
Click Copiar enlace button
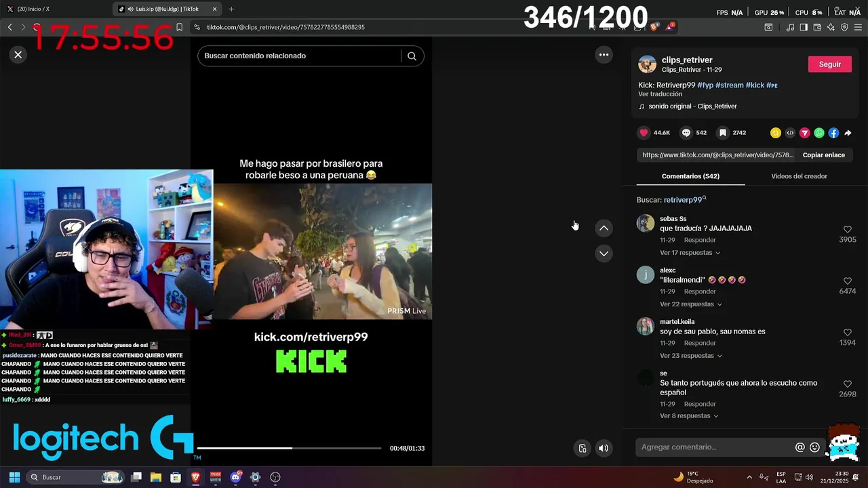point(824,155)
